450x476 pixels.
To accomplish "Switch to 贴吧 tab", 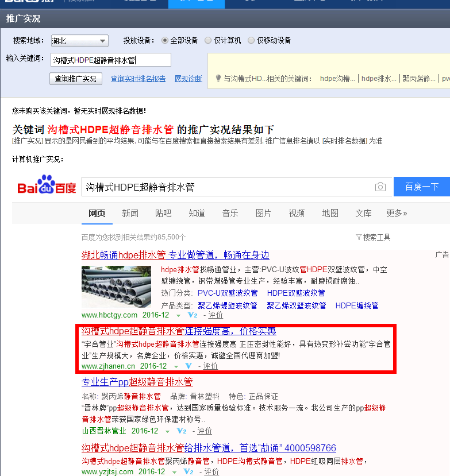I will click(x=163, y=214).
